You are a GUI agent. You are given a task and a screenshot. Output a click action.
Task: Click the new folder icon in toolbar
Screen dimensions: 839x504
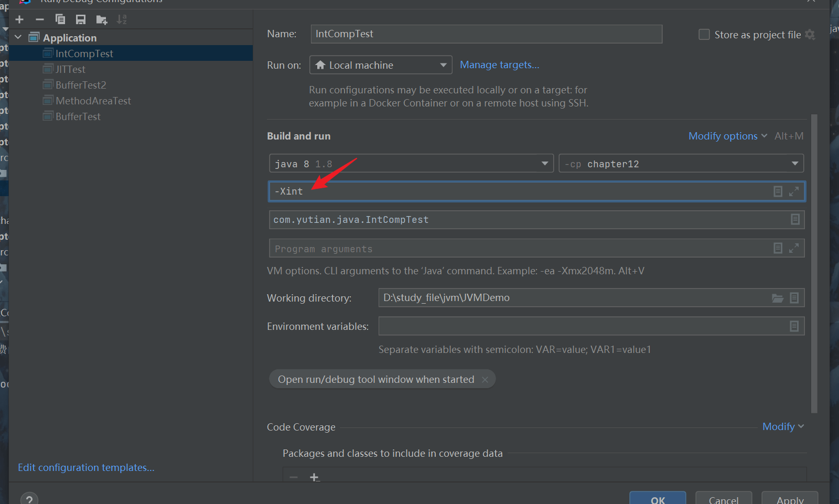(101, 20)
